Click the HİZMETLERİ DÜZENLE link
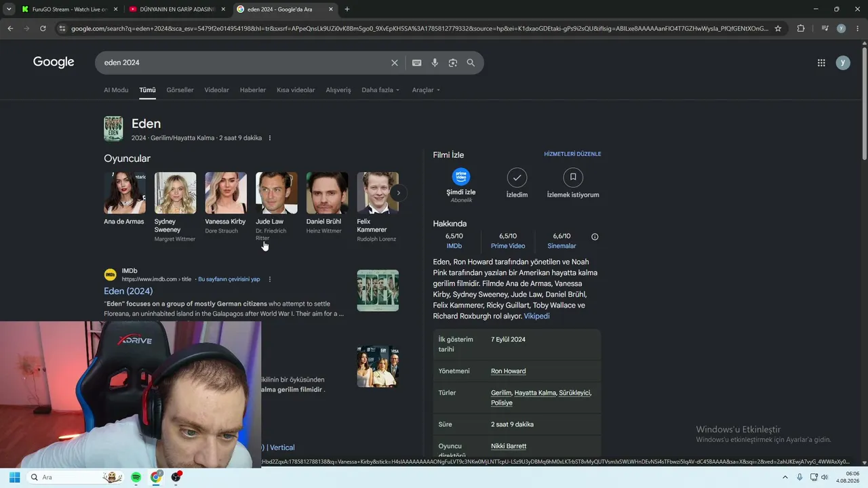 click(572, 154)
